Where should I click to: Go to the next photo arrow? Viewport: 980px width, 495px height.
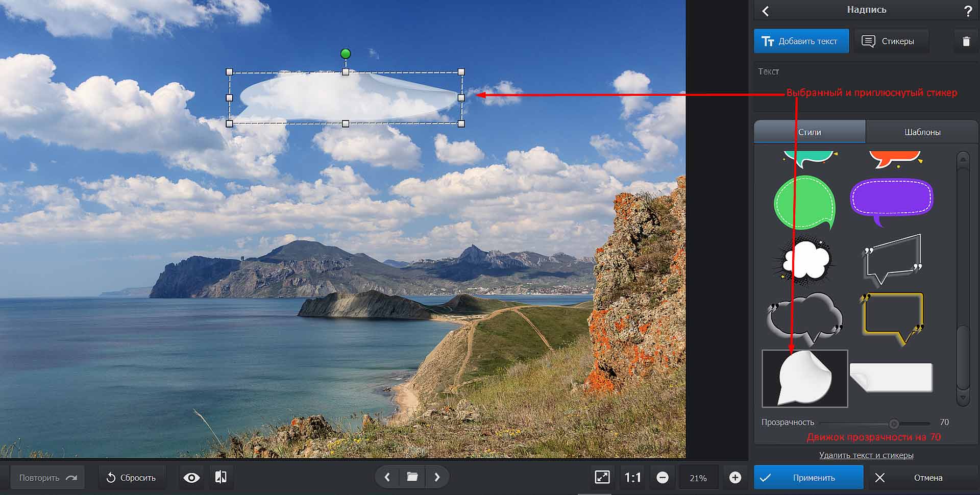click(x=437, y=477)
